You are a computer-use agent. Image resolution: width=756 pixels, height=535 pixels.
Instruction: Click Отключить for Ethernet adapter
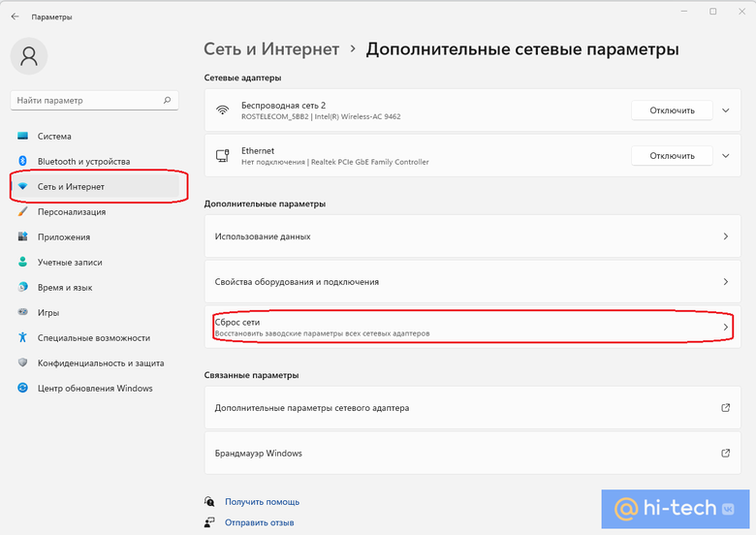coord(672,156)
